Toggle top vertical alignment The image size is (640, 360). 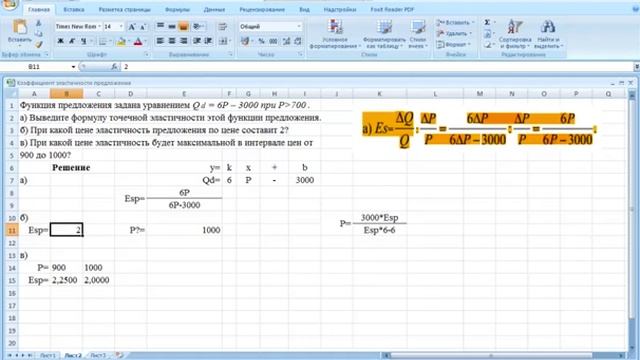pyautogui.click(x=160, y=27)
